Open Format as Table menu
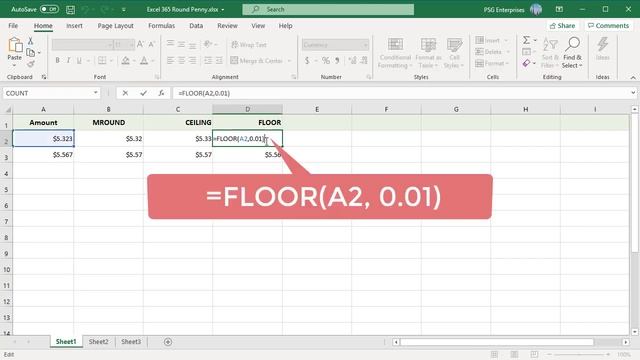This screenshot has width=640, height=360. click(428, 53)
